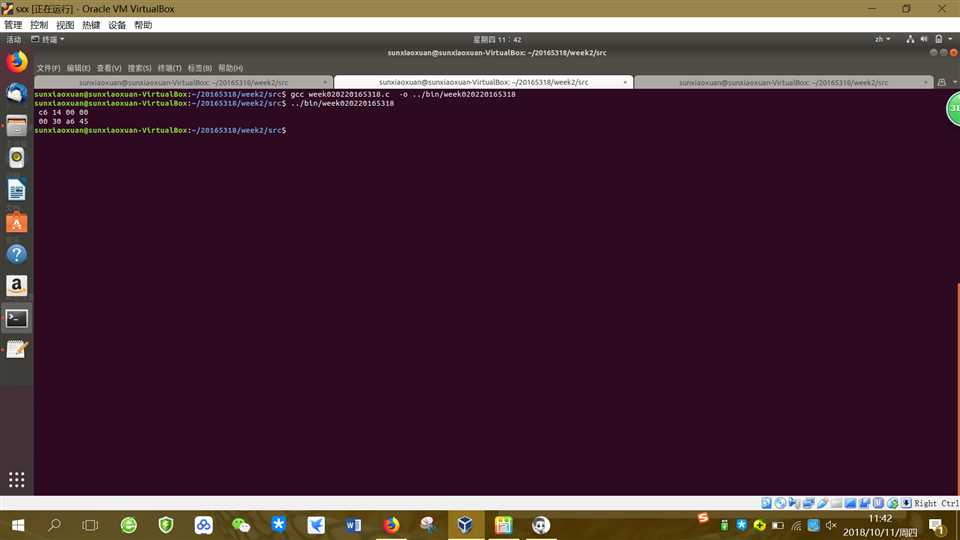960x540 pixels.
Task: Open WeChat from the Windows taskbar
Action: (x=241, y=525)
